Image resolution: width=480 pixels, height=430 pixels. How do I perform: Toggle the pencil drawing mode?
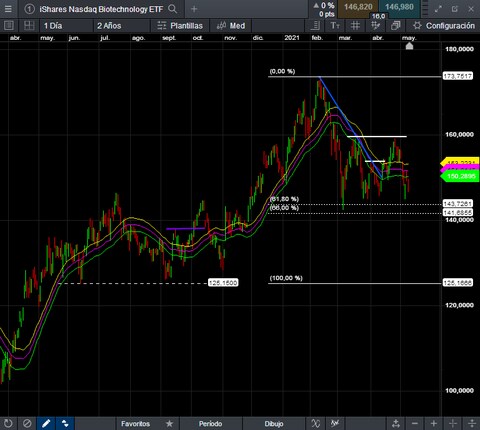pyautogui.click(x=46, y=424)
